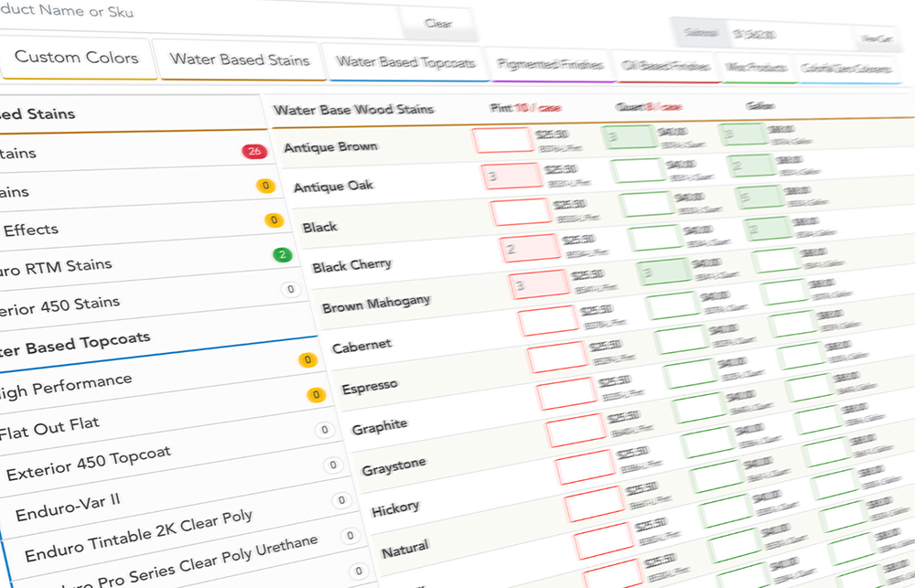Click the Black Cherry gallon quantity field
This screenshot has height=588, width=915.
768,230
